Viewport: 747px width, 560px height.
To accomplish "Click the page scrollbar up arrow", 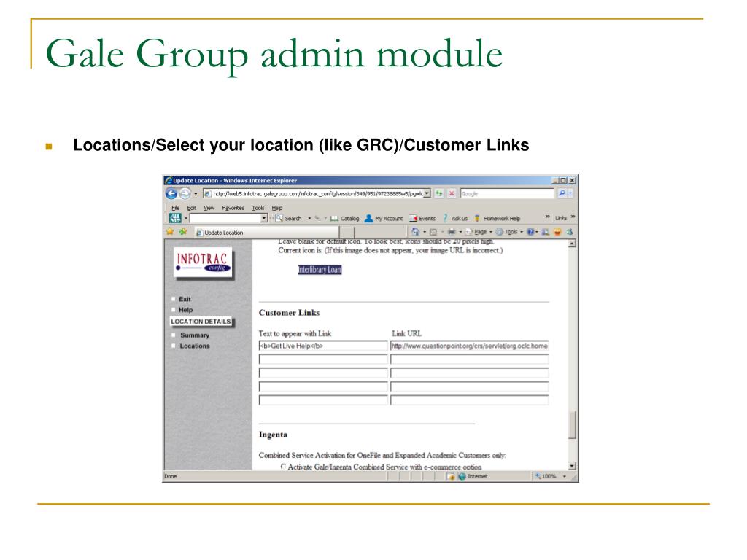I will click(572, 244).
